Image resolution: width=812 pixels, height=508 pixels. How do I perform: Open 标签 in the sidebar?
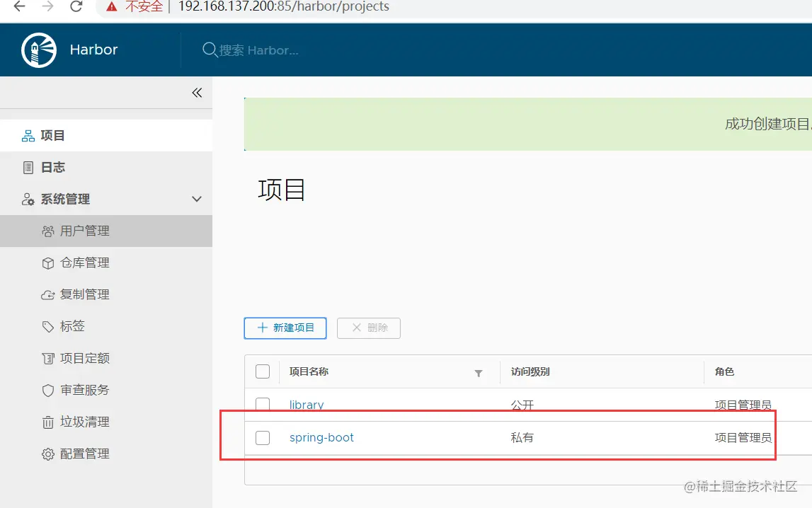point(106,326)
